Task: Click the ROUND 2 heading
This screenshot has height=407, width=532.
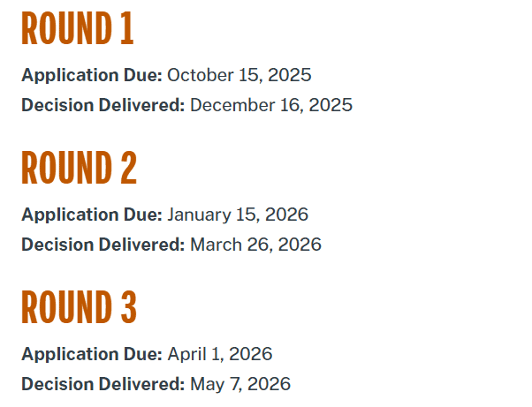Action: (x=79, y=168)
